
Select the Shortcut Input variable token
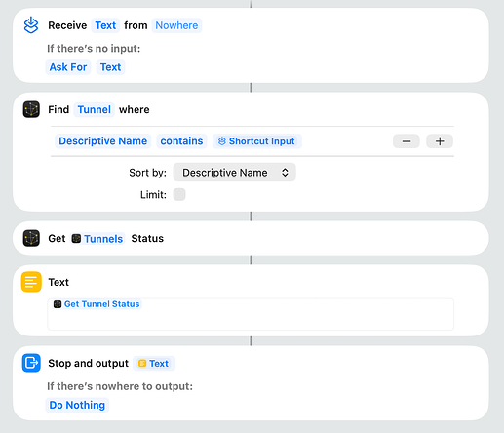[x=257, y=141]
